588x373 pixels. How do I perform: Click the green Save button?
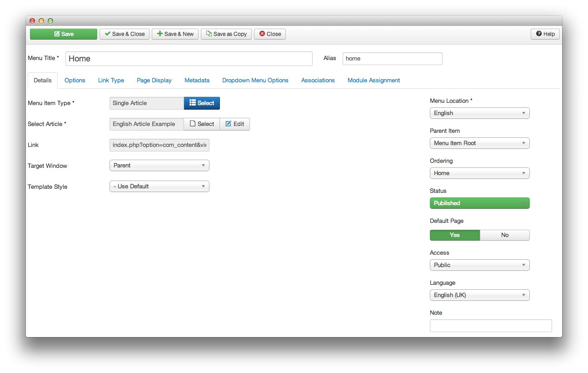(x=64, y=34)
